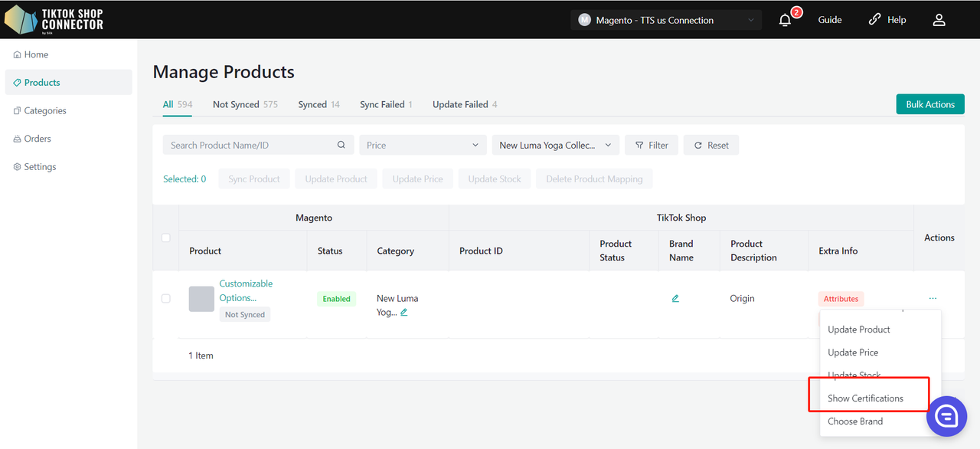980x449 pixels.
Task: Open the three-dot actions menu icon
Action: pyautogui.click(x=933, y=299)
